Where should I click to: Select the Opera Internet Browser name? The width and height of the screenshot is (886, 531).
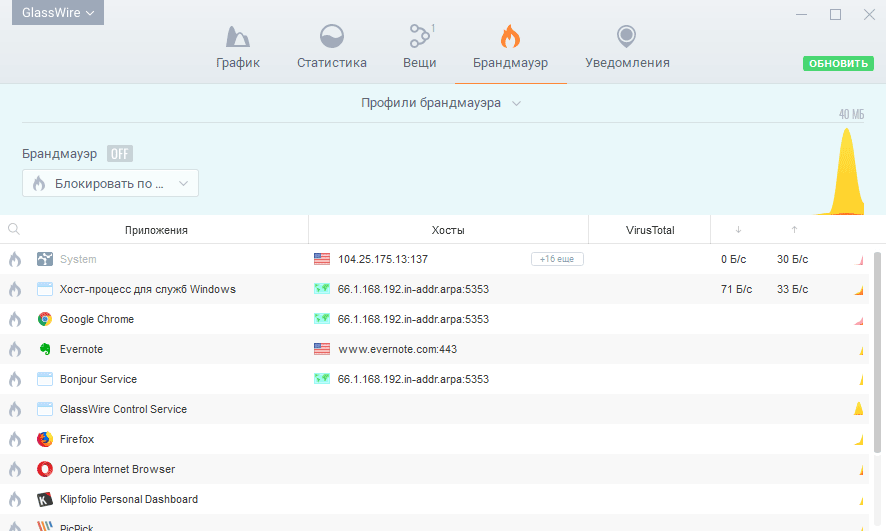coord(118,469)
